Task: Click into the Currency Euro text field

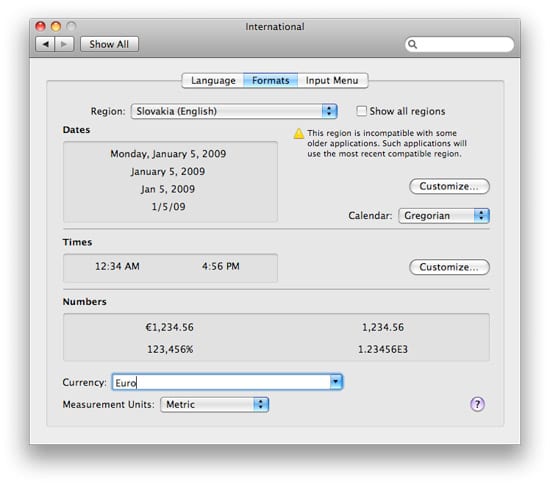Action: click(x=222, y=382)
